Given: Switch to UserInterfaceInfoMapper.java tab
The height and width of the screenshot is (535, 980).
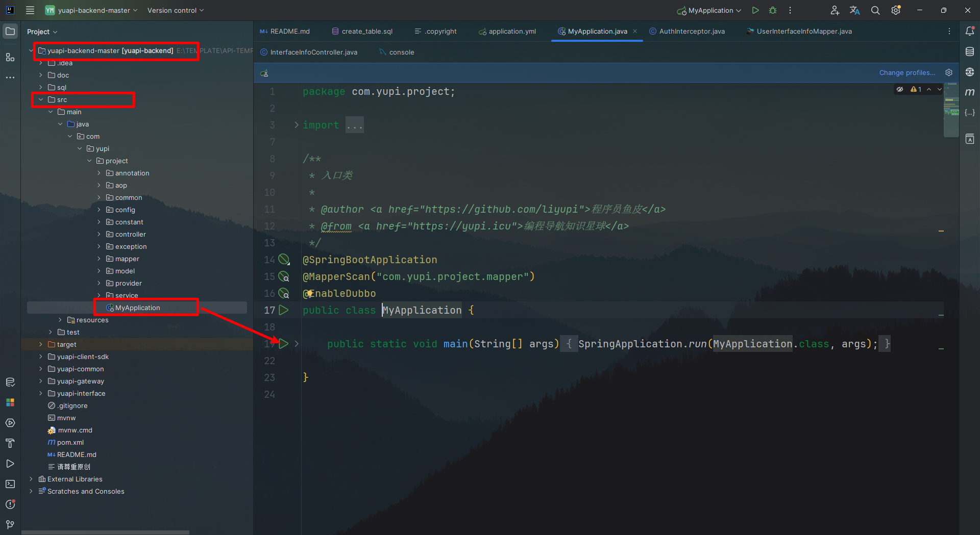Looking at the screenshot, I should 799,31.
